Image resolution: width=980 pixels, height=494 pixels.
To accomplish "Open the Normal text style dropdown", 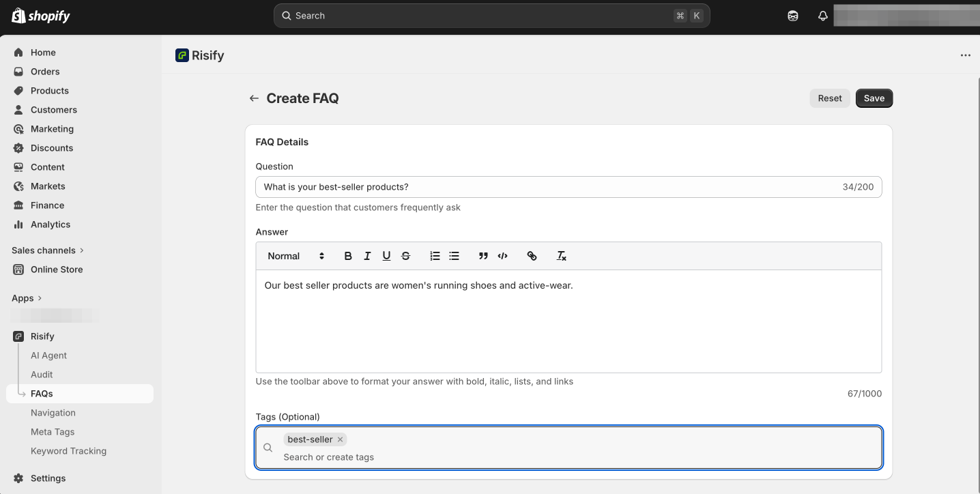I will [296, 256].
